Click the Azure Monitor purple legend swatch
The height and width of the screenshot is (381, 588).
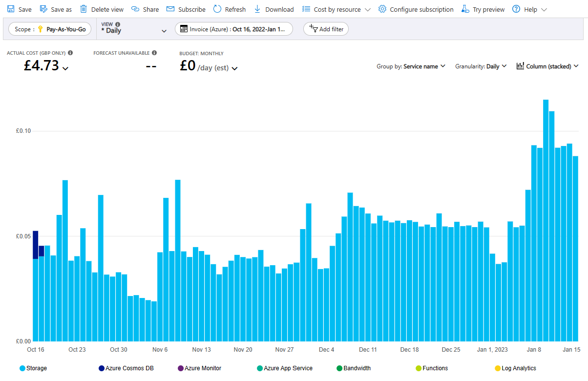(181, 368)
